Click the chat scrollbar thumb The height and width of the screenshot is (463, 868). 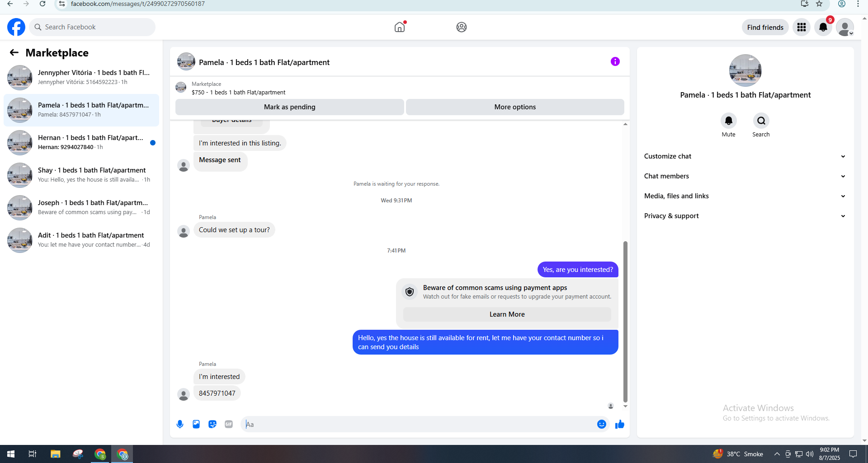pos(625,322)
